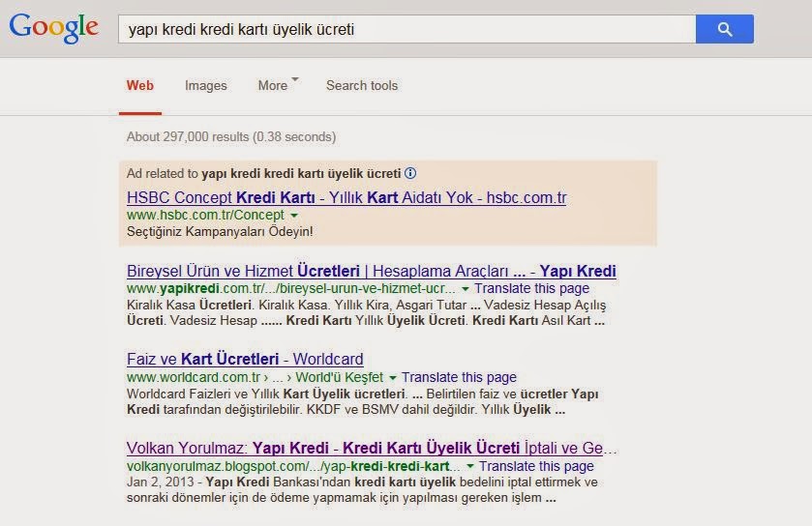Image resolution: width=812 pixels, height=526 pixels.
Task: Click the blue magnifier search button
Action: click(725, 29)
